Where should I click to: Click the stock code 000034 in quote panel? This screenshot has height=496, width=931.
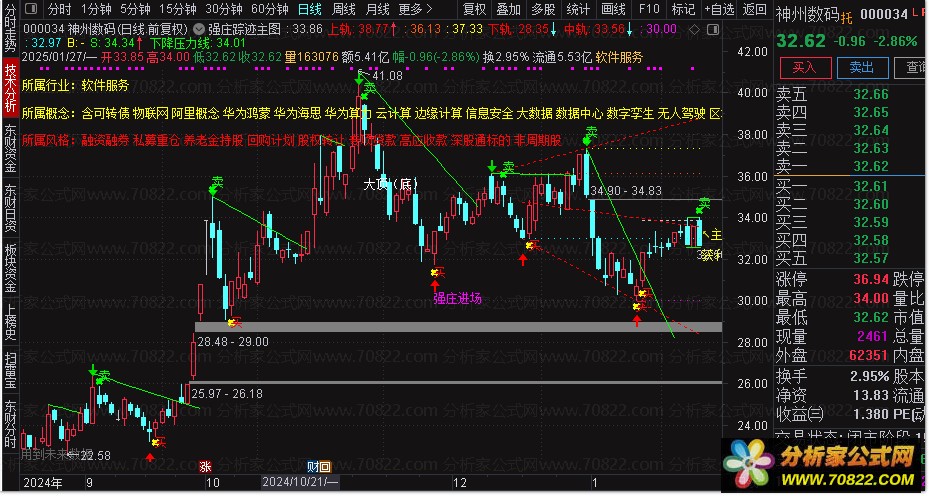(x=884, y=14)
